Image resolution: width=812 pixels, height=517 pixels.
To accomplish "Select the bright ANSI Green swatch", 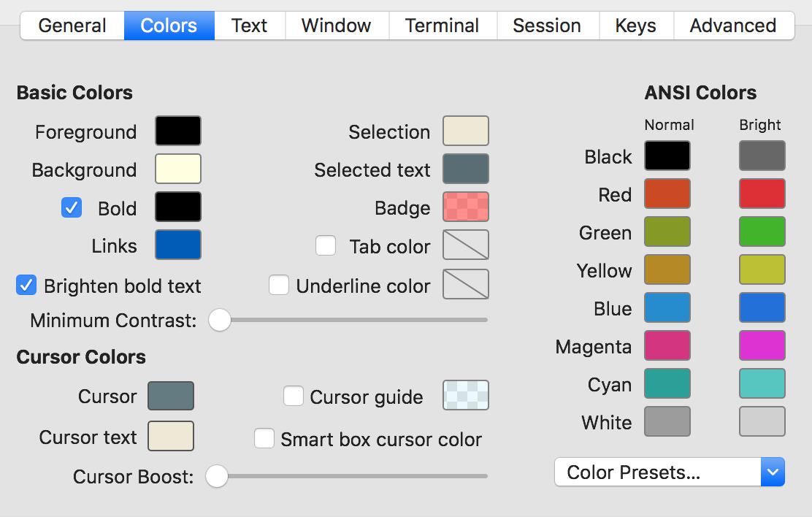I will click(762, 232).
